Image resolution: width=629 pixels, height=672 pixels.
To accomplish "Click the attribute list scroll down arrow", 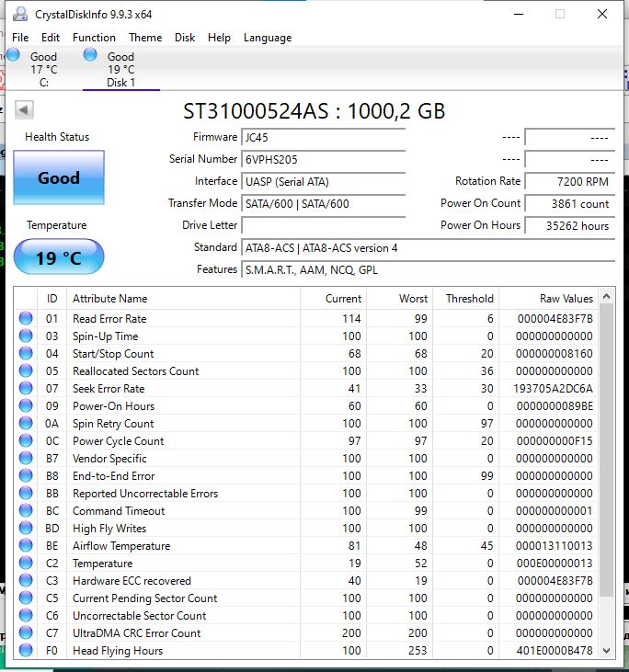I will [606, 651].
